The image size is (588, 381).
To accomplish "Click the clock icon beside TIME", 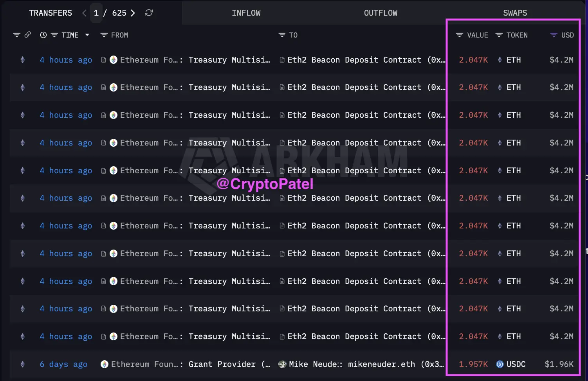I will 43,35.
